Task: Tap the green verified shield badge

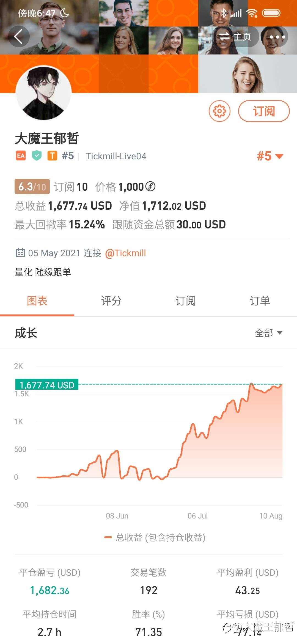Action: tap(37, 156)
